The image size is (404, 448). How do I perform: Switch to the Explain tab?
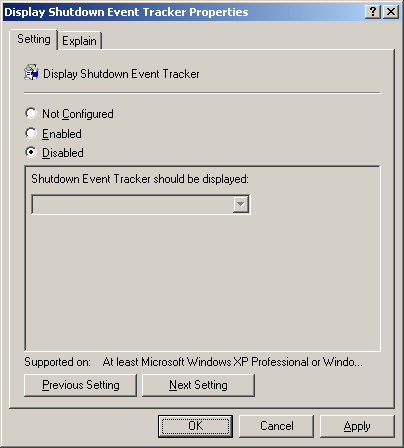click(80, 41)
